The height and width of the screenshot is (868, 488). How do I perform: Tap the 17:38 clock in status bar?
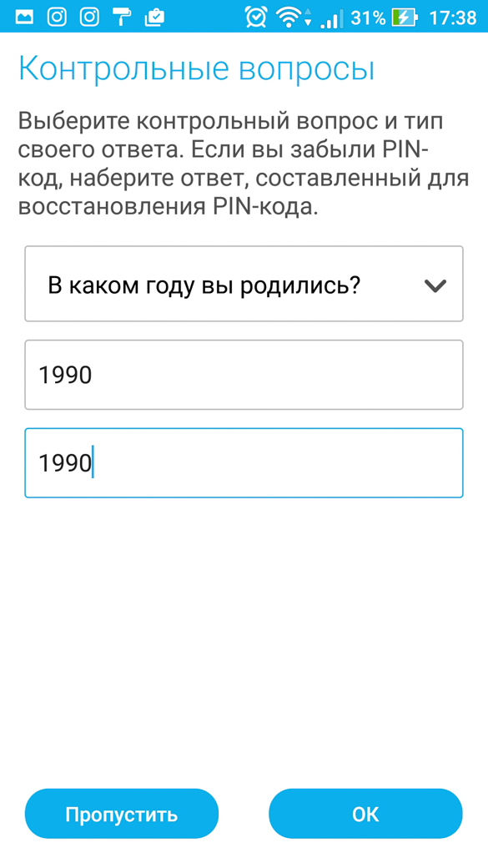pos(453,18)
